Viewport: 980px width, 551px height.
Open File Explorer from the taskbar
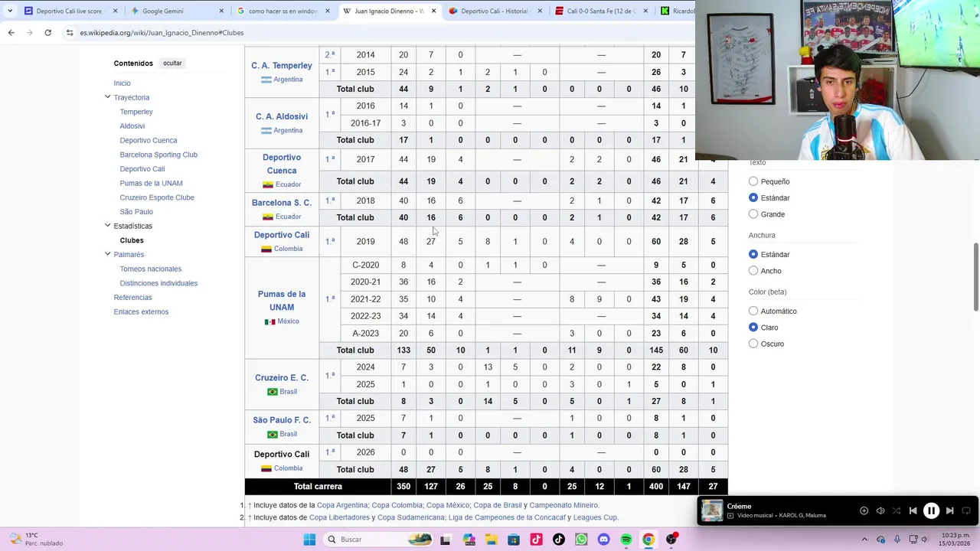tap(491, 540)
